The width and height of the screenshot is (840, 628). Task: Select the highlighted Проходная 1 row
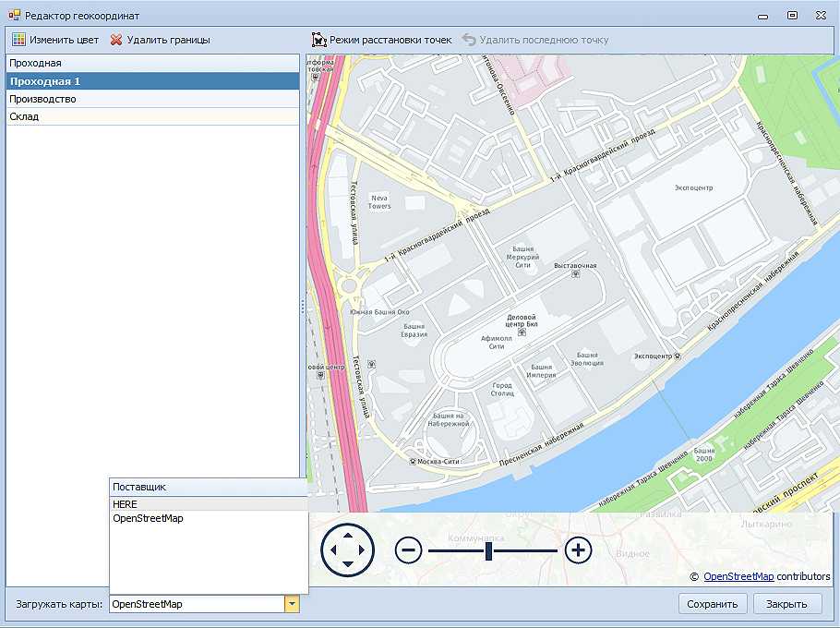pos(152,81)
